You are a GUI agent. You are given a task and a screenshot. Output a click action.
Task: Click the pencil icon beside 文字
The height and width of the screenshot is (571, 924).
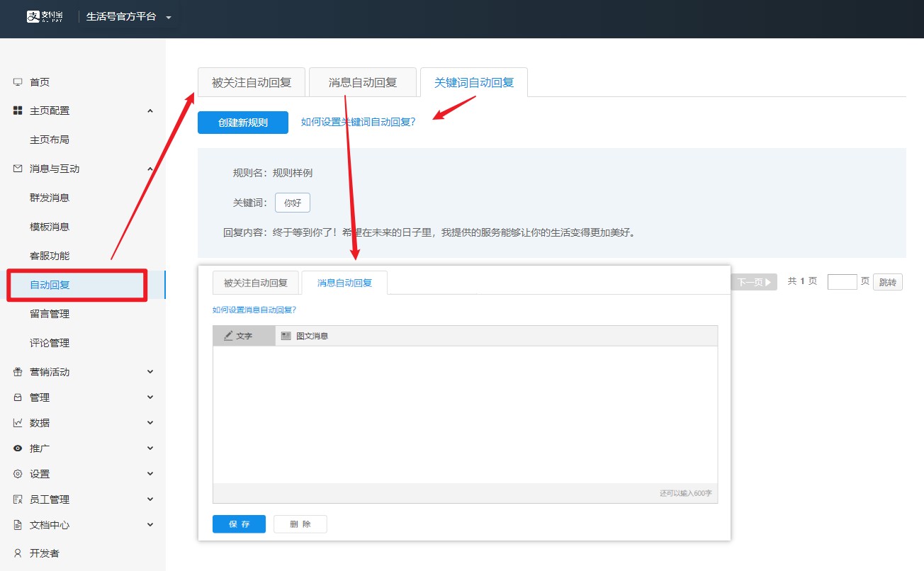click(x=228, y=336)
